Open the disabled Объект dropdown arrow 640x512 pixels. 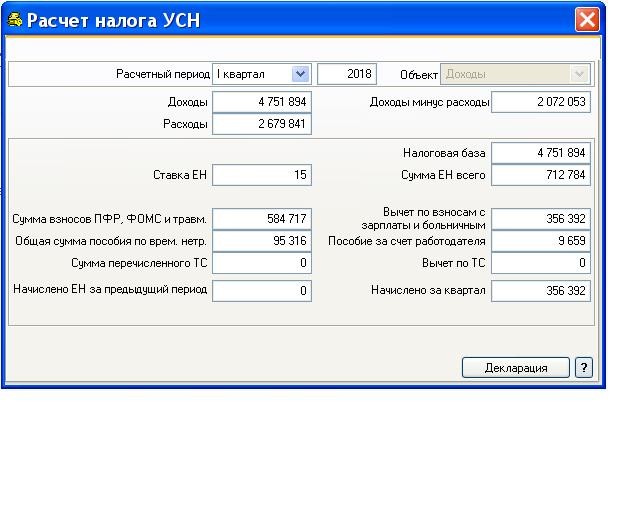tap(579, 74)
